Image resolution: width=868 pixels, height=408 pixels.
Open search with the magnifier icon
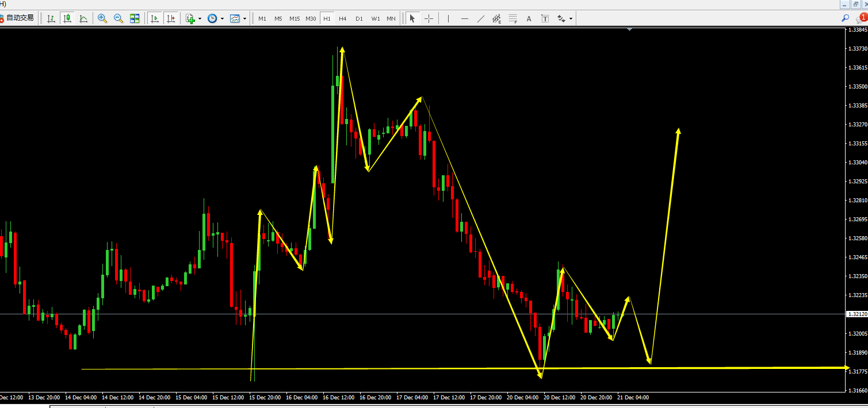click(846, 18)
